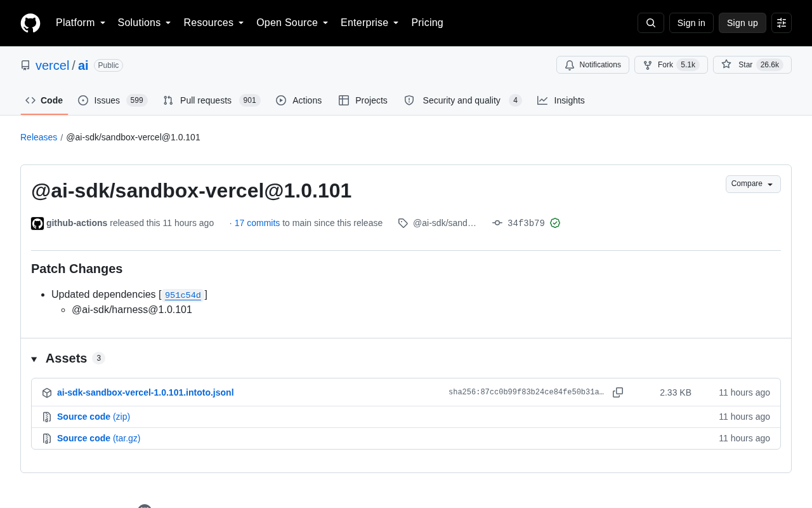Image resolution: width=812 pixels, height=508 pixels.
Task: Go to the GitHub homepage logo
Action: coord(30,23)
